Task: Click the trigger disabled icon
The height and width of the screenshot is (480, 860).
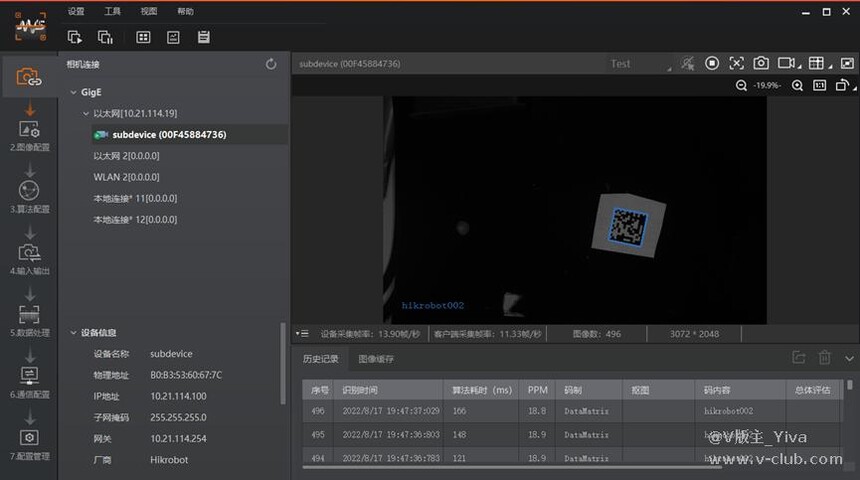Action: pos(687,64)
